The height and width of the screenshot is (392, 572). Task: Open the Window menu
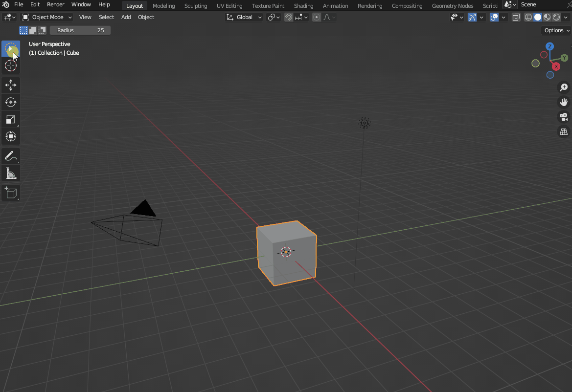tap(81, 5)
